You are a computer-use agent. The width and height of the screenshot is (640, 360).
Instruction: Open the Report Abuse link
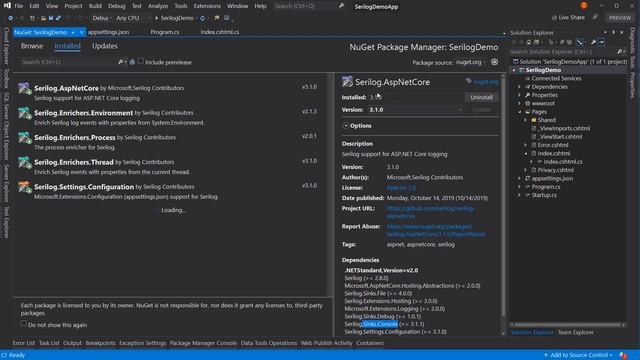point(436,230)
